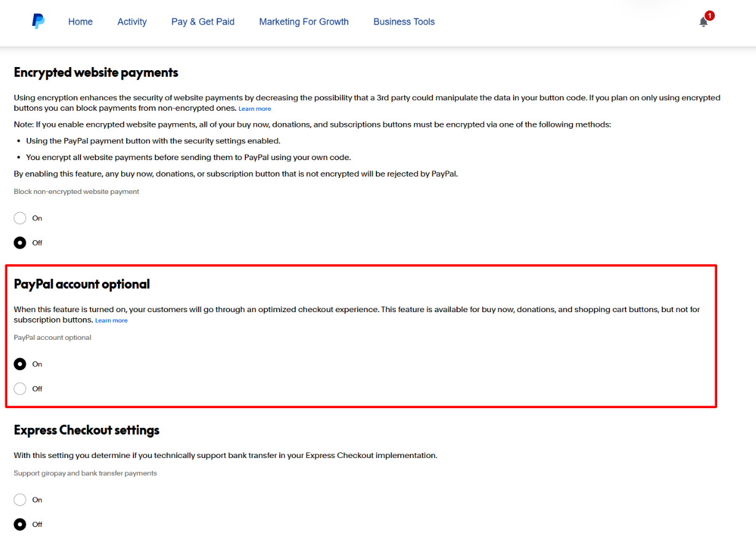The width and height of the screenshot is (756, 543).
Task: Select Off for giropay and bank transfer support
Action: coord(20,525)
